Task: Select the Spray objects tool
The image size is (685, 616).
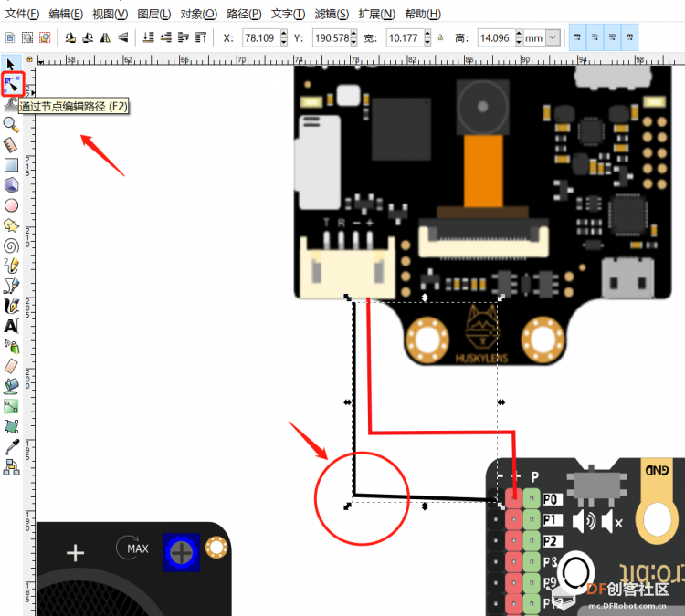Action: (11, 346)
